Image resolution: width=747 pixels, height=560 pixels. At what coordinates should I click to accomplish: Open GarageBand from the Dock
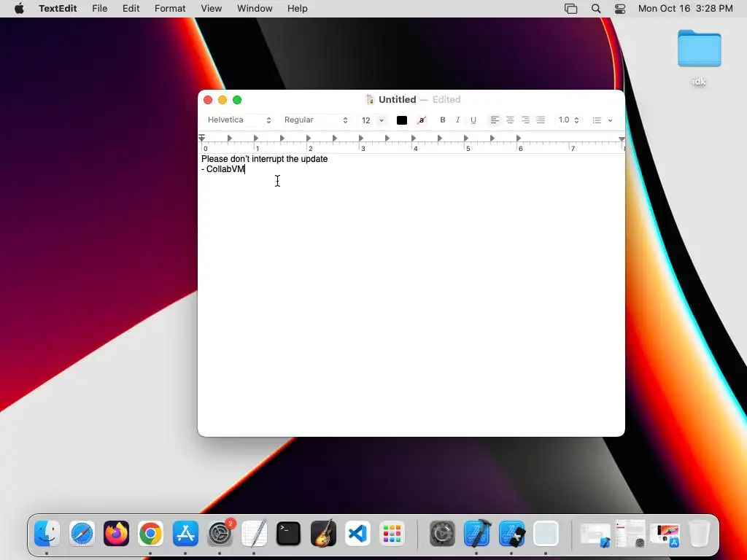click(323, 533)
